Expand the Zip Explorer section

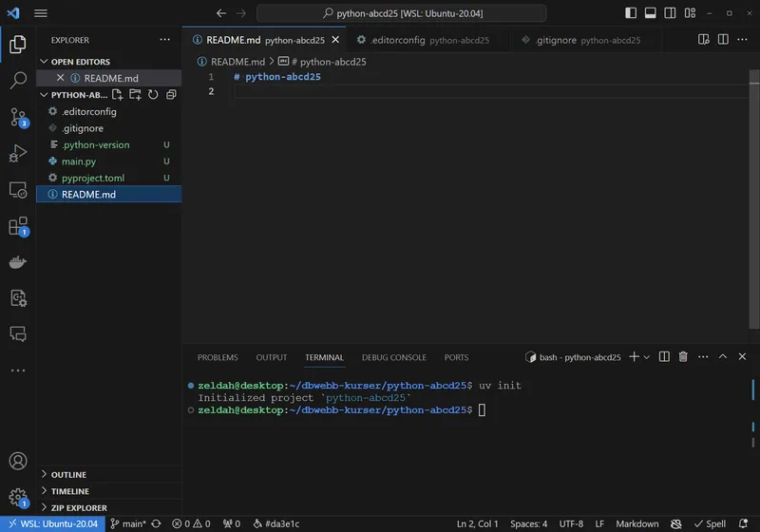[x=109, y=507]
